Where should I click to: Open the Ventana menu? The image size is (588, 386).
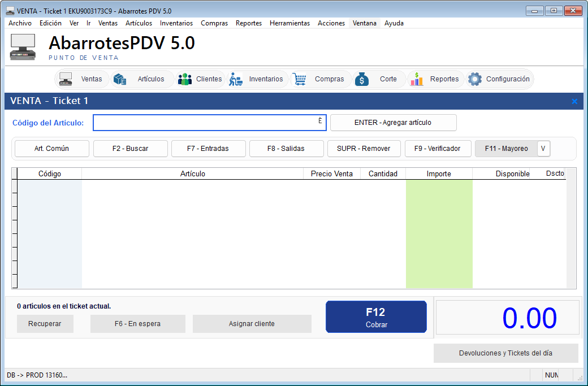pos(365,23)
